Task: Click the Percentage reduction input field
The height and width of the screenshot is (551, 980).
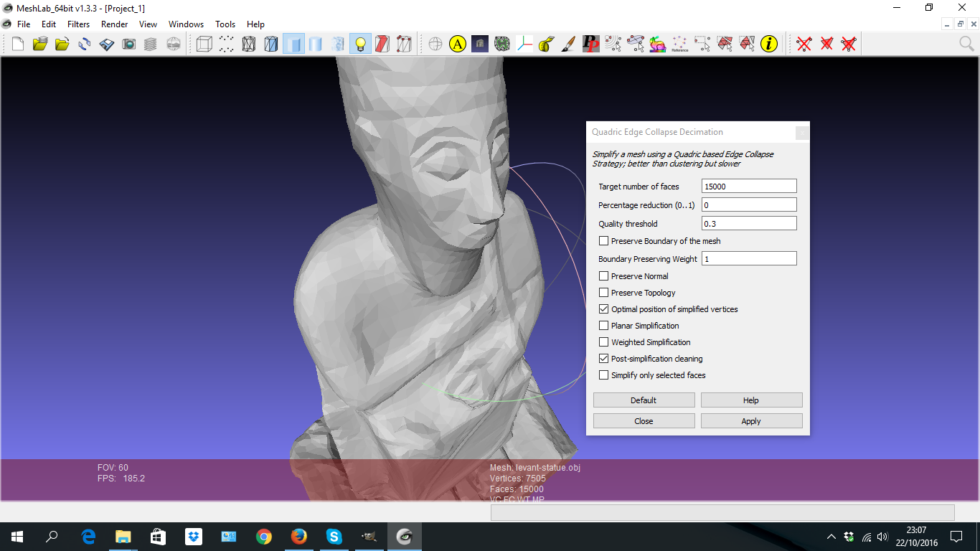Action: click(749, 205)
